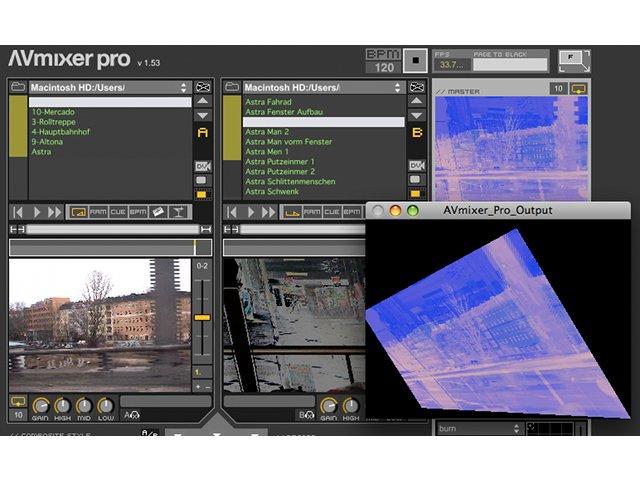The width and height of the screenshot is (640, 480).
Task: Click deck A shuffle clips icon
Action: coord(203,87)
